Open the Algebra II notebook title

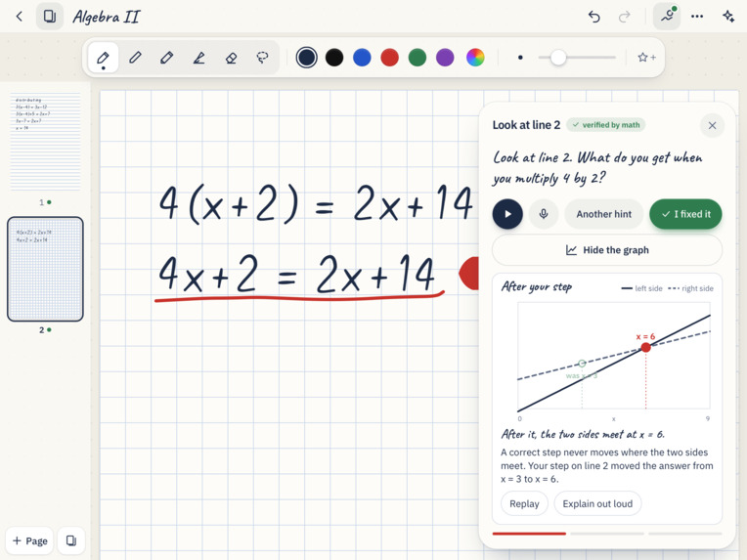click(107, 18)
